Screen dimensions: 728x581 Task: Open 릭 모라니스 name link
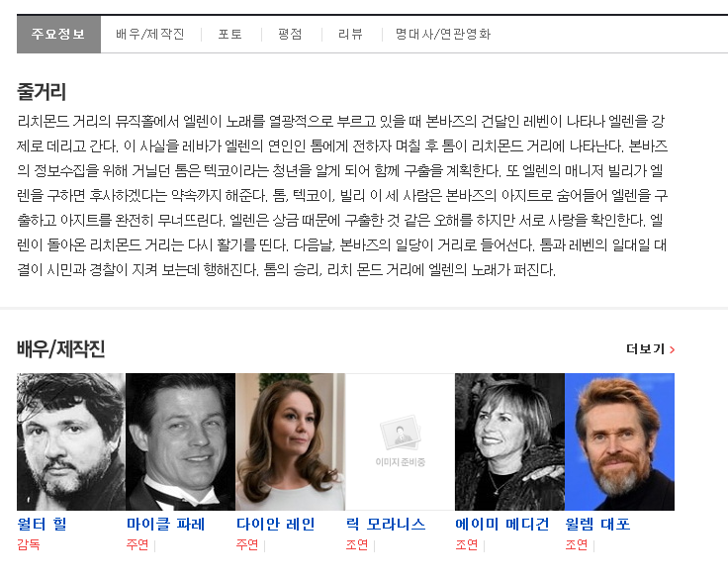[385, 524]
